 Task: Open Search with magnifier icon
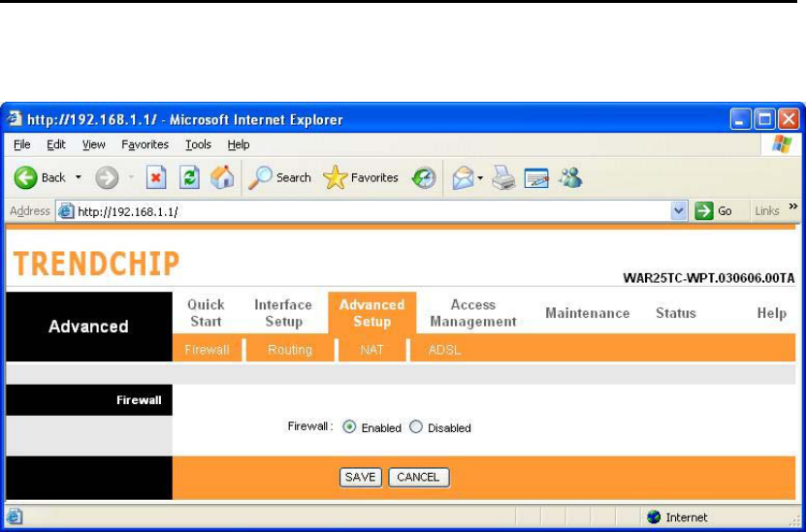[260, 178]
